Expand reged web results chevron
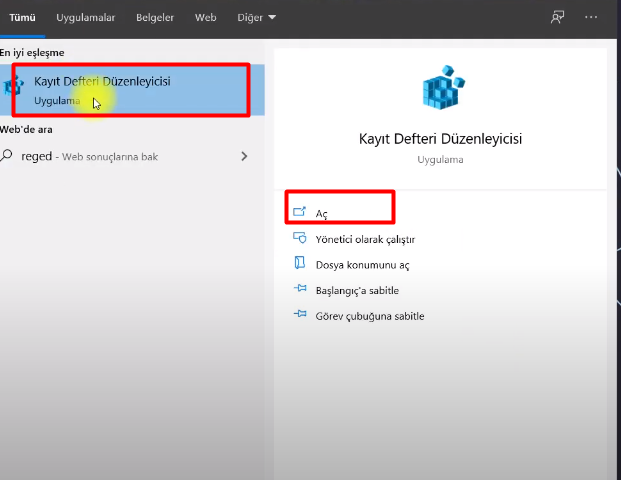The width and height of the screenshot is (621, 480). point(244,156)
